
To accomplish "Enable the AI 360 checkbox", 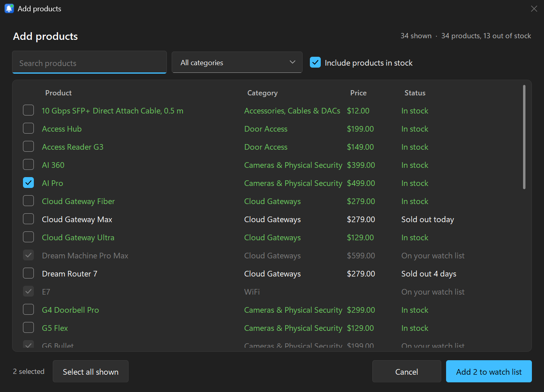I will click(x=28, y=165).
